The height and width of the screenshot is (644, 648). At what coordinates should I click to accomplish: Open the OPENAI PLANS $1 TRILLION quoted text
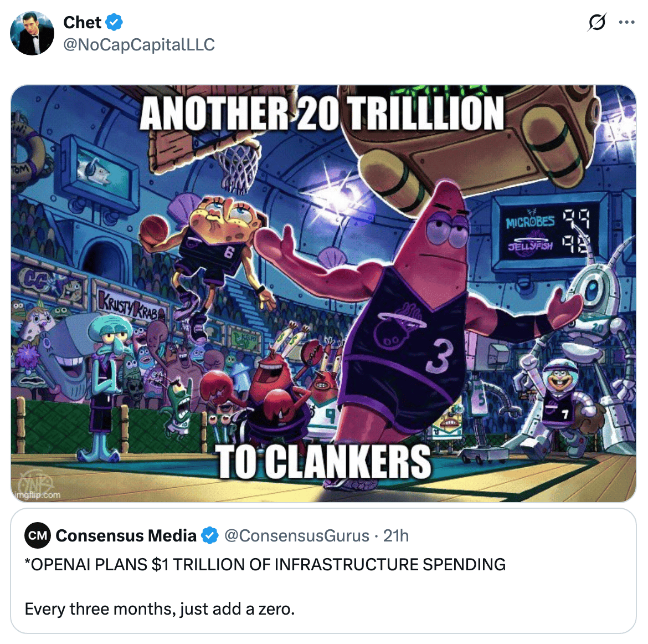point(265,565)
